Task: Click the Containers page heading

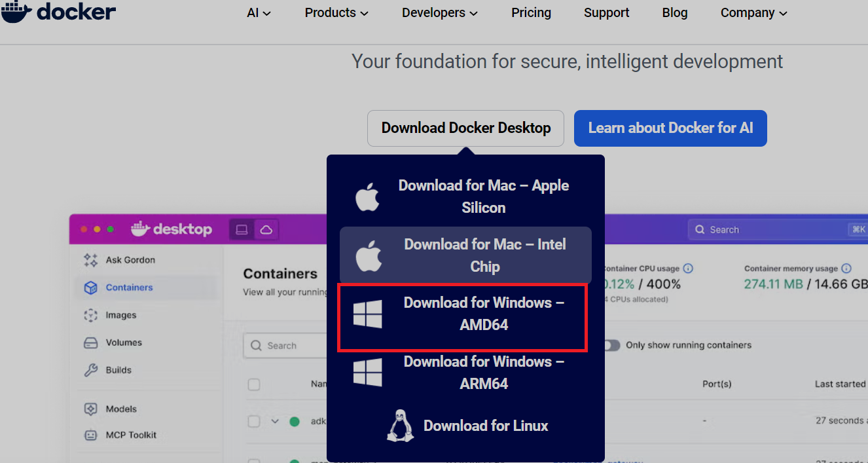Action: click(280, 274)
